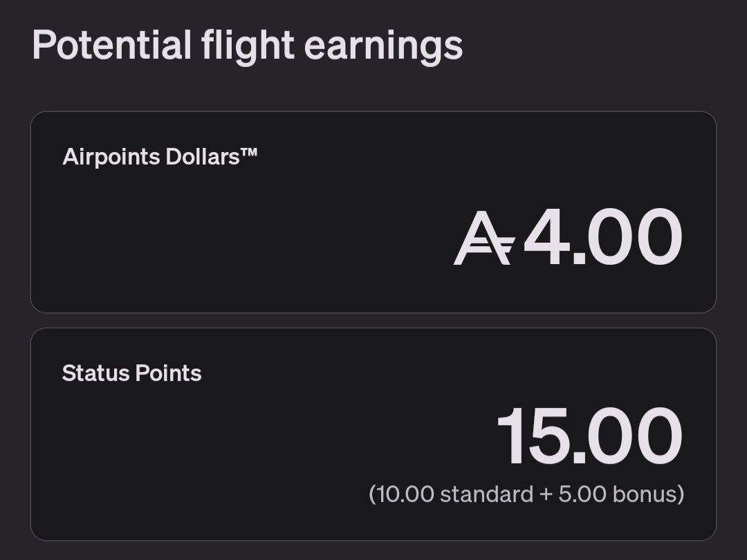Screen dimensions: 747x560
Task: Select the Status Points card
Action: [x=373, y=433]
